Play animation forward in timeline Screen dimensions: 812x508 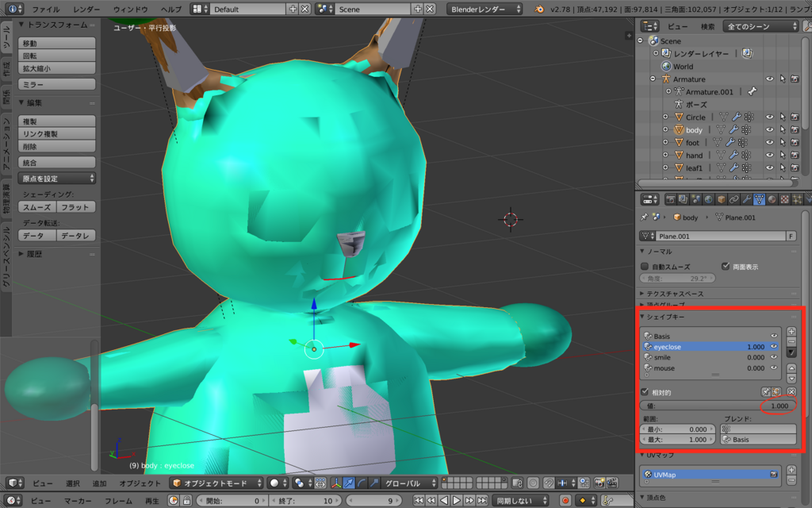click(457, 501)
